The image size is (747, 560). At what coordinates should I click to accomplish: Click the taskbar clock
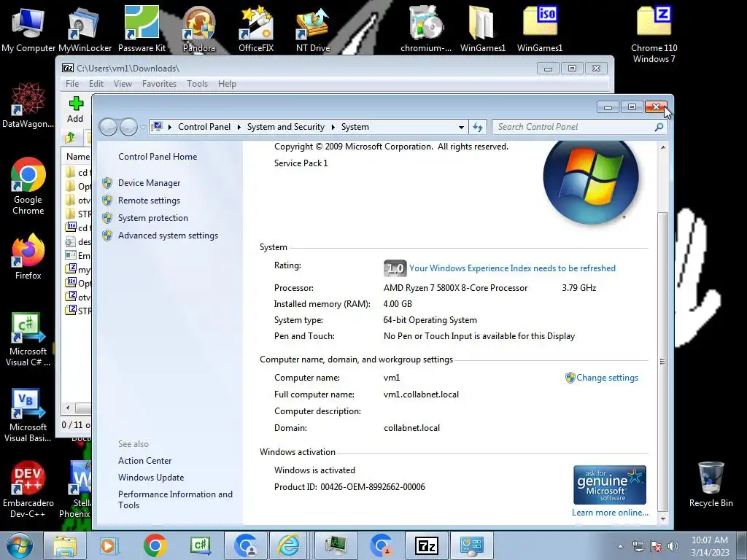[x=710, y=545]
